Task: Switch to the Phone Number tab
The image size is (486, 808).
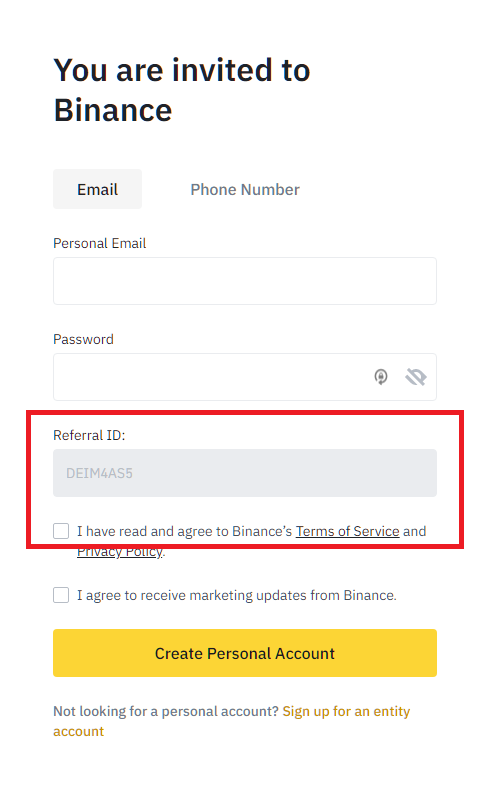Action: coord(245,190)
